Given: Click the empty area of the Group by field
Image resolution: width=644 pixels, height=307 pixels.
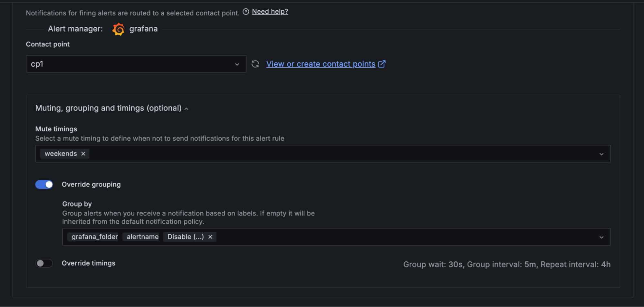Looking at the screenshot, I should coord(387,237).
